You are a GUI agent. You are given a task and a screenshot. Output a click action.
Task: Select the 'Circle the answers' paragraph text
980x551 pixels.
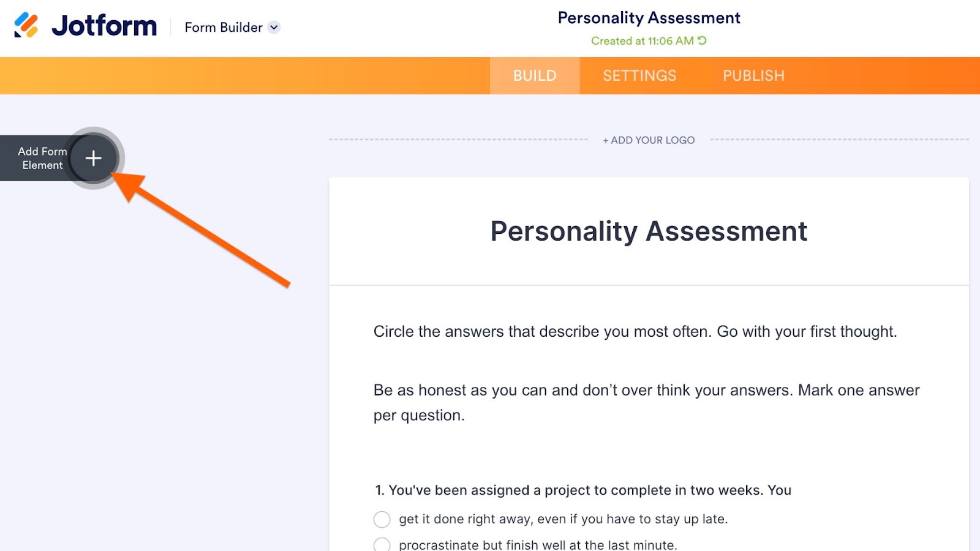(x=635, y=331)
